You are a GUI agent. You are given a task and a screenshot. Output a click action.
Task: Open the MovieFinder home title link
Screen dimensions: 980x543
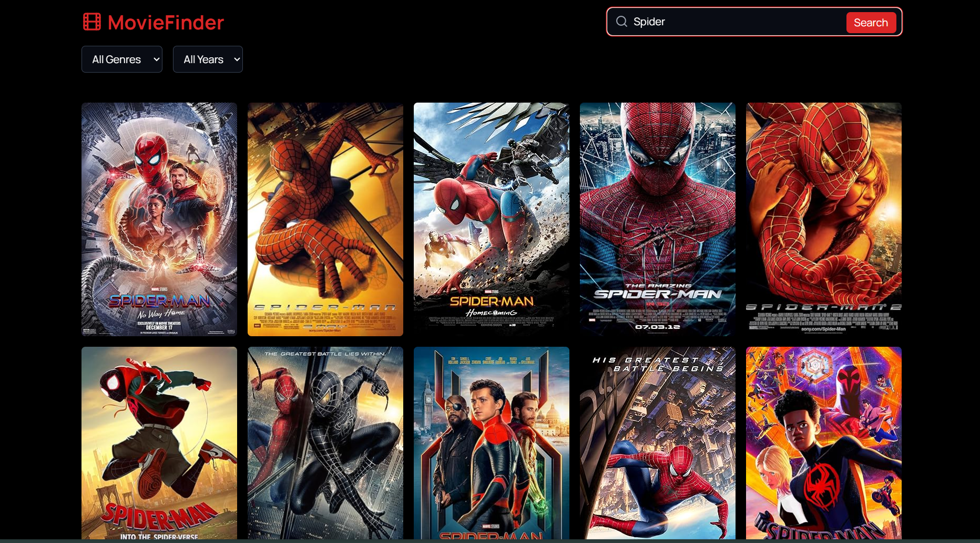(x=166, y=22)
